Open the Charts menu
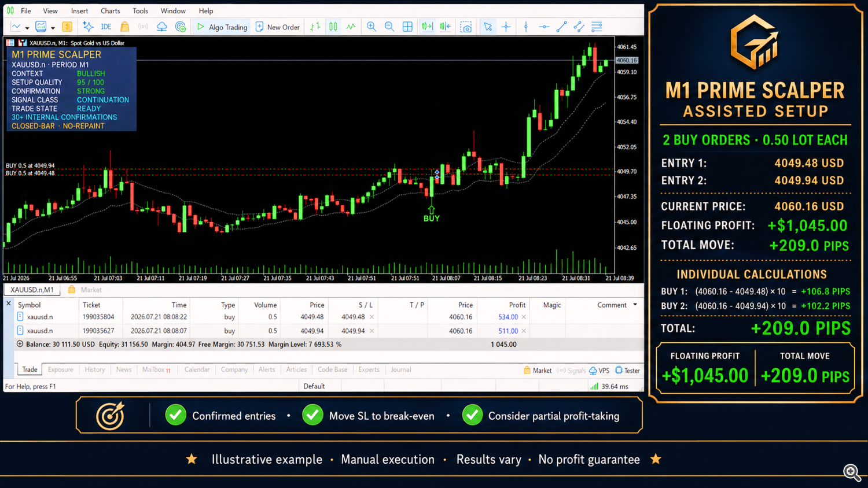Viewport: 868px width, 488px height. tap(110, 11)
